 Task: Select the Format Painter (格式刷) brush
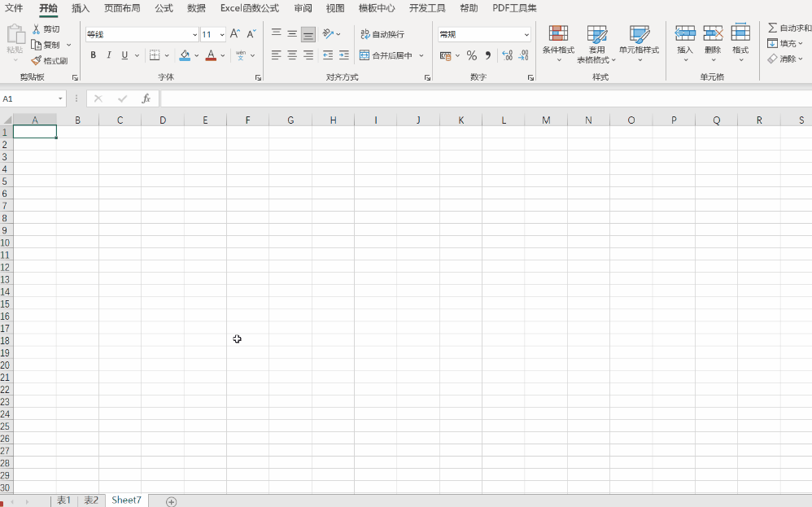pyautogui.click(x=36, y=60)
